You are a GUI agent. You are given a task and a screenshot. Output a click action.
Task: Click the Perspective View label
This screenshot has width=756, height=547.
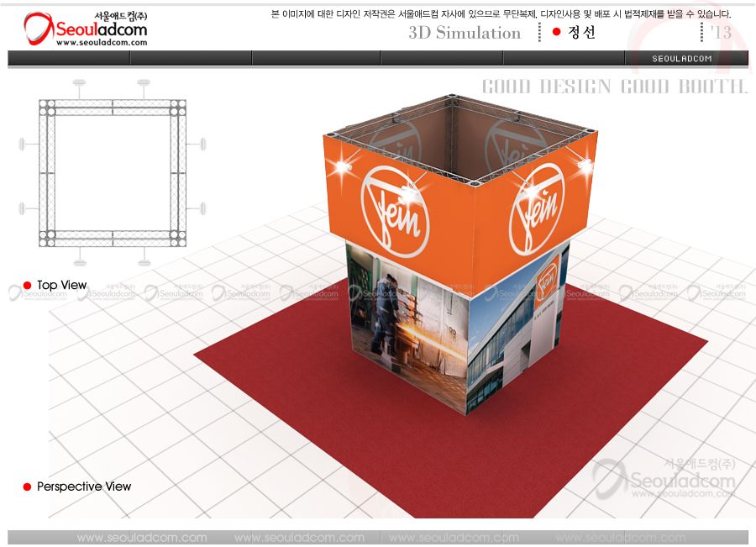pos(84,487)
